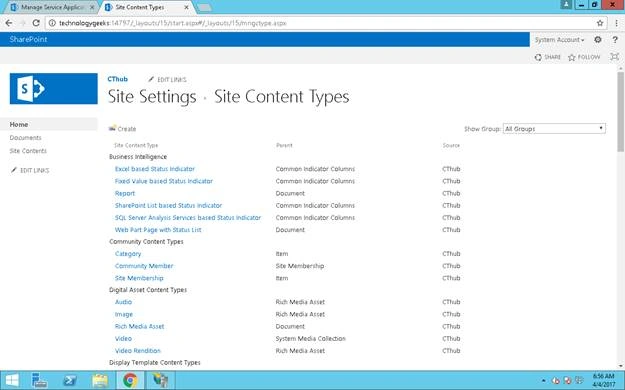Open Chrome profile user icon

(566, 5)
